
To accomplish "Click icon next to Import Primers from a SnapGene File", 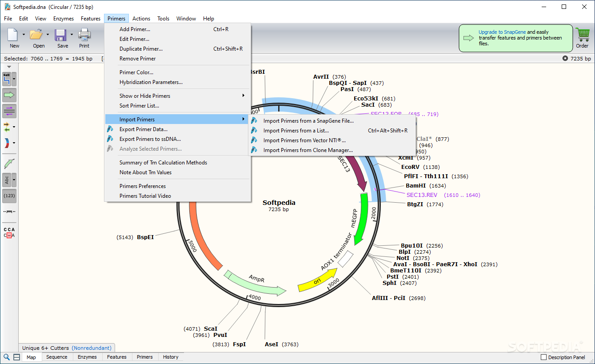I will [x=254, y=121].
